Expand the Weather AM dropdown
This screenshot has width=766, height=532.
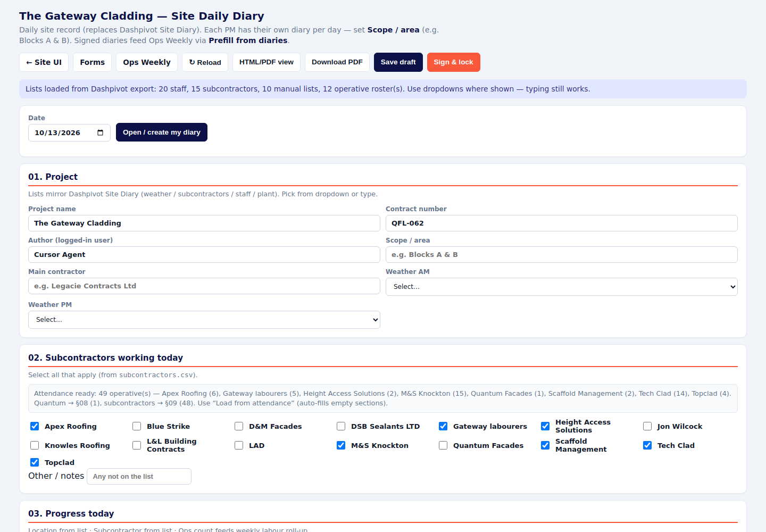point(562,287)
